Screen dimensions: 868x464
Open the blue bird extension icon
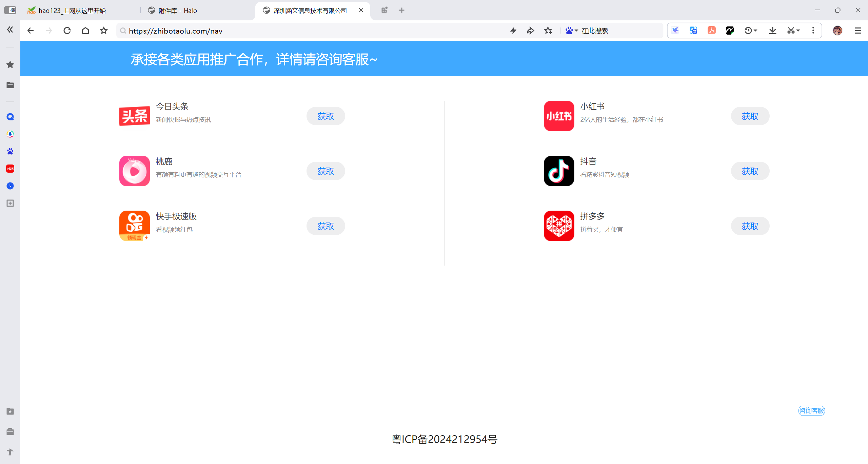pyautogui.click(x=675, y=31)
